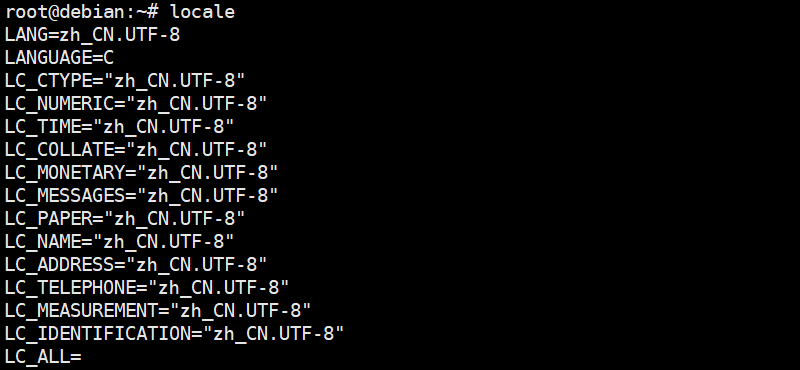Image resolution: width=800 pixels, height=370 pixels.
Task: Click the empty LC_ALL= line
Action: (x=43, y=356)
